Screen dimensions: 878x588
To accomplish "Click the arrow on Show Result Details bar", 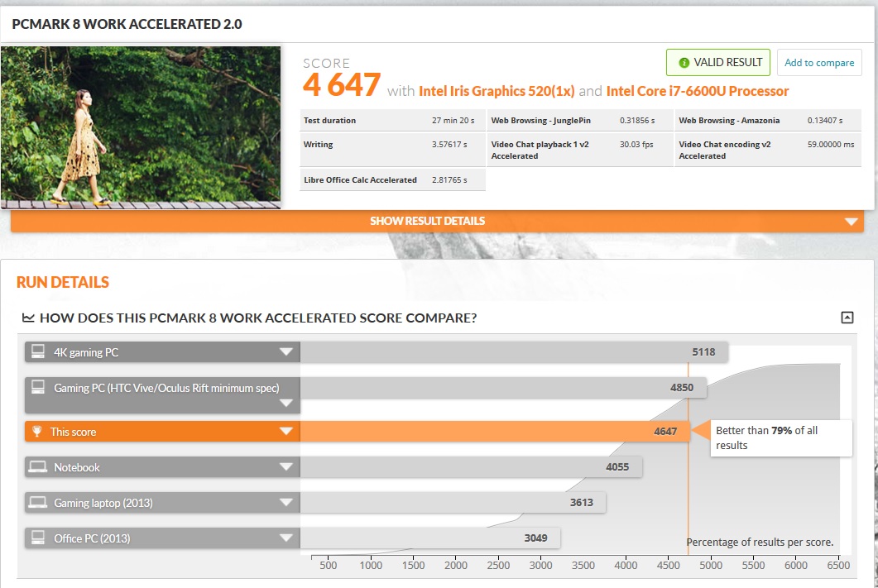I will click(852, 222).
